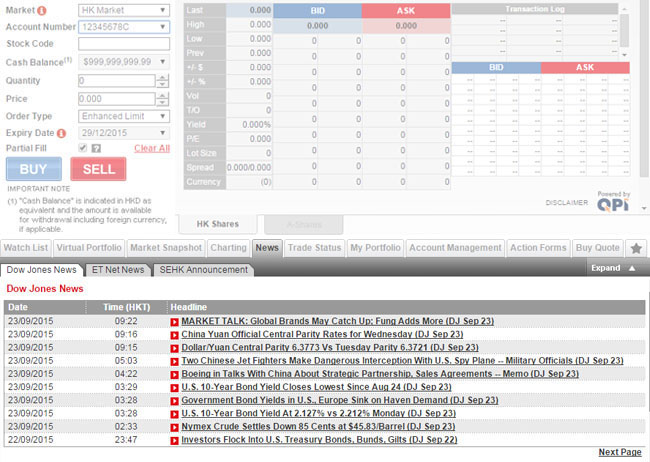Open the Trade Status tab
The height and width of the screenshot is (462, 650).
(x=315, y=248)
